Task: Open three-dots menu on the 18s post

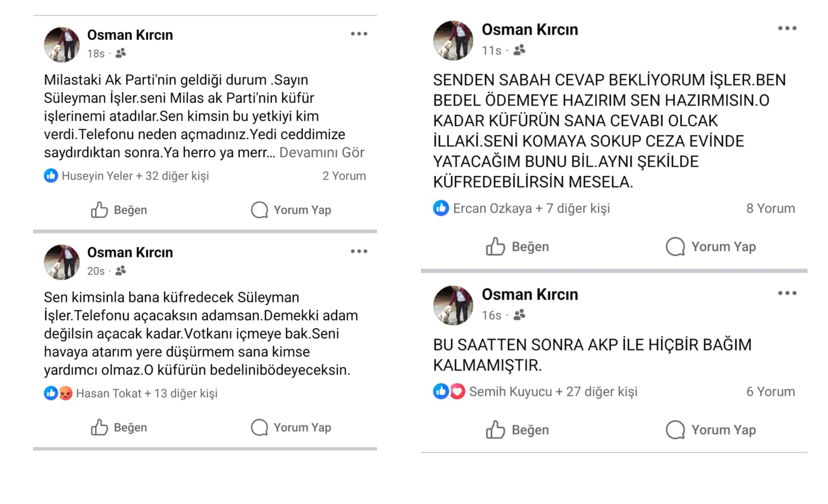Action: 359,34
